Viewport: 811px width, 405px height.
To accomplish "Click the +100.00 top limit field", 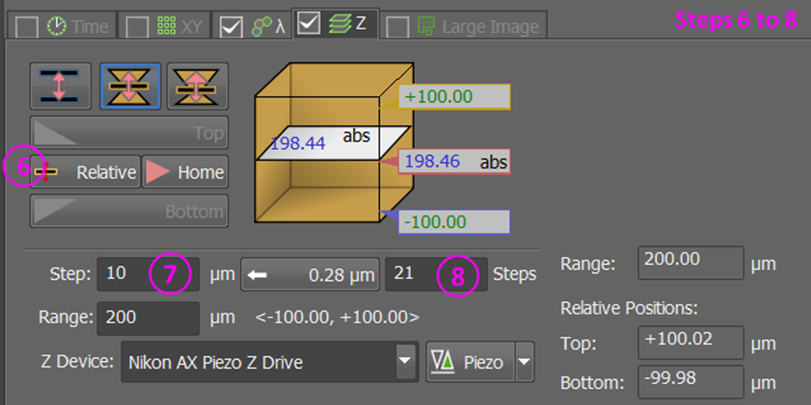I will pyautogui.click(x=455, y=97).
